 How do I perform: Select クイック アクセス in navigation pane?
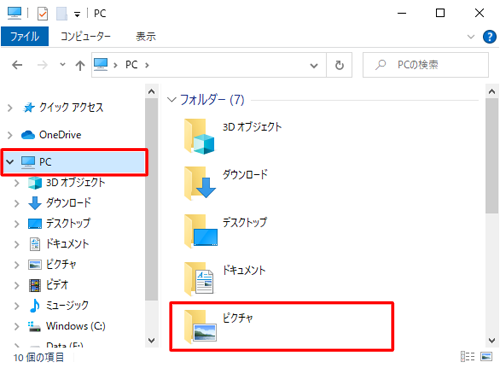[x=71, y=108]
